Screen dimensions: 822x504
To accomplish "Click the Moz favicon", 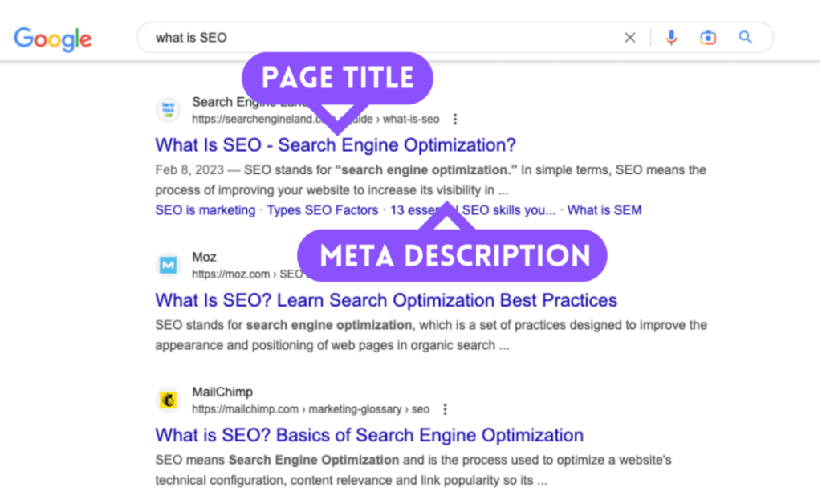I will coord(168,265).
